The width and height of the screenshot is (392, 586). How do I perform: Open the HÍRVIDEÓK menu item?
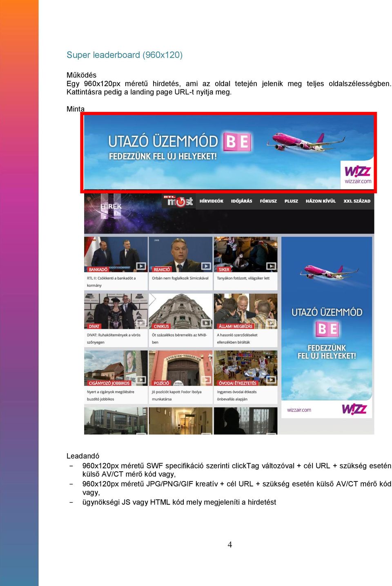(x=212, y=201)
